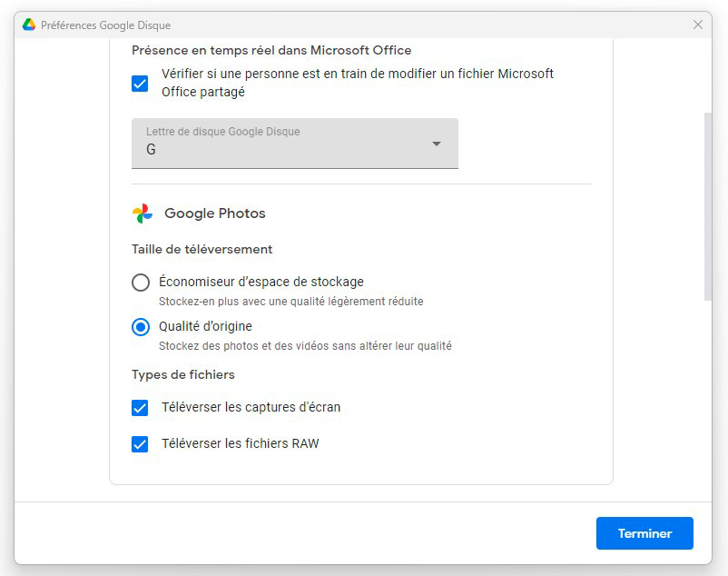The height and width of the screenshot is (576, 728).
Task: Click the Présence en temps réel heading
Action: (x=271, y=50)
